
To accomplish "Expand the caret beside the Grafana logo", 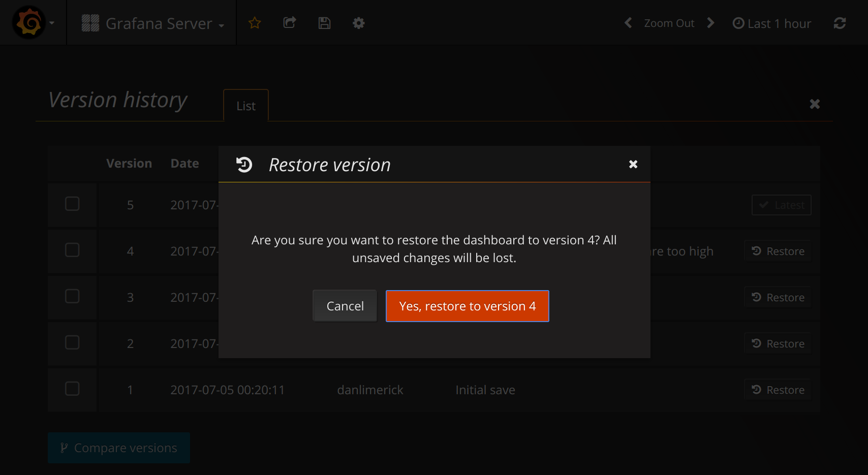I will coord(52,23).
